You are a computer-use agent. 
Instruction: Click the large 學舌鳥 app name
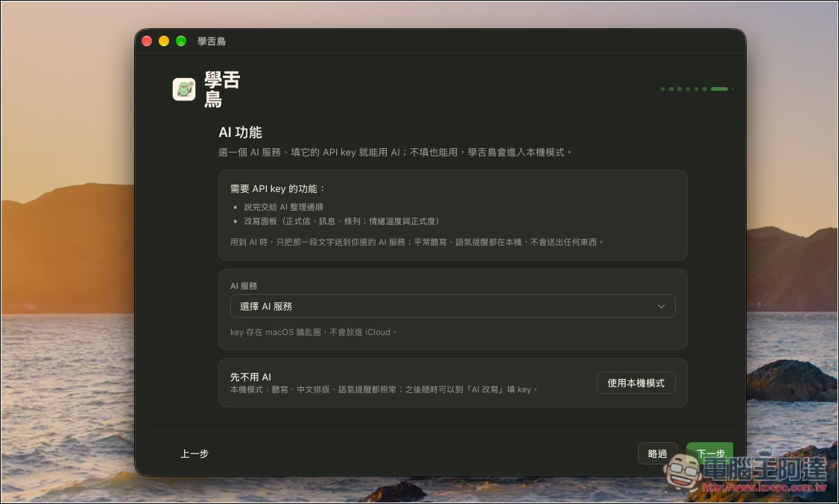pyautogui.click(x=222, y=89)
